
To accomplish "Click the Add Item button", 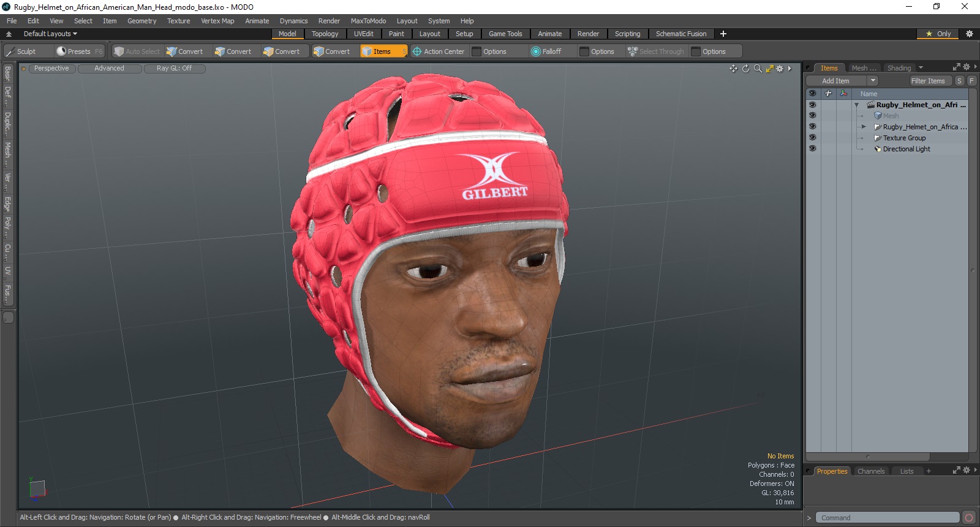I will (x=835, y=81).
